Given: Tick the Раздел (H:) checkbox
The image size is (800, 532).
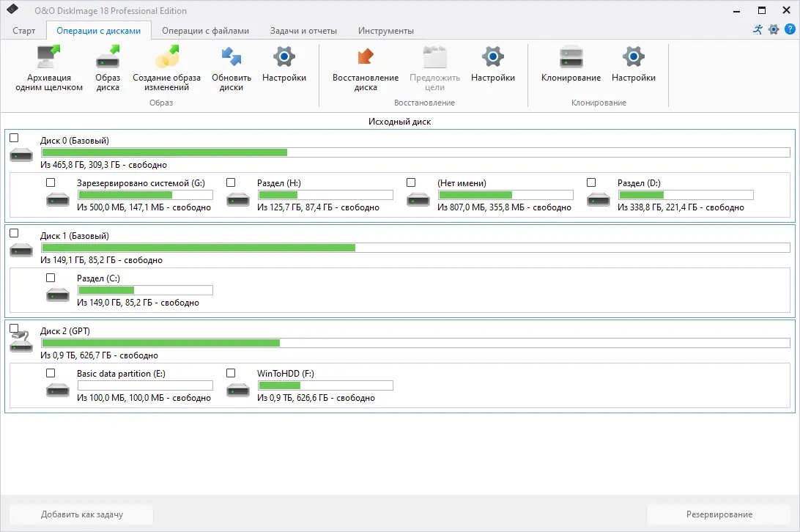Looking at the screenshot, I should click(x=231, y=182).
